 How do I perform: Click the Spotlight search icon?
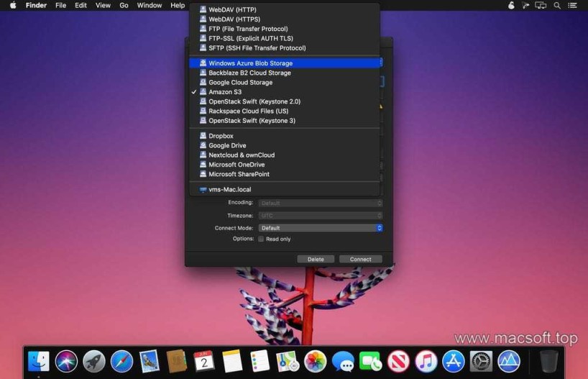point(557,5)
